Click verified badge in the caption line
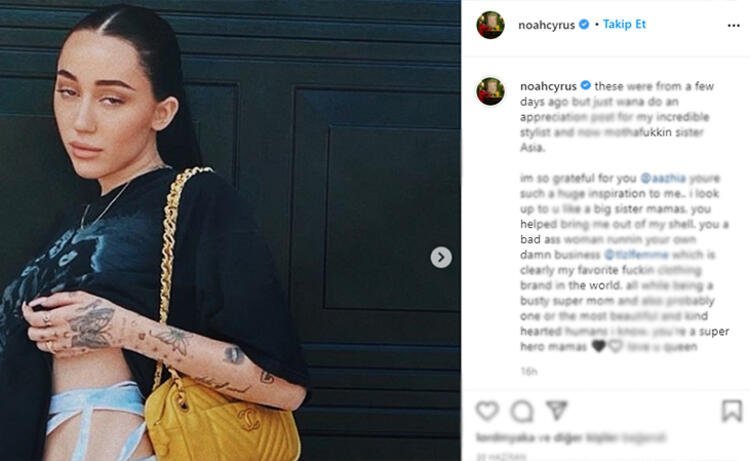 [585, 86]
